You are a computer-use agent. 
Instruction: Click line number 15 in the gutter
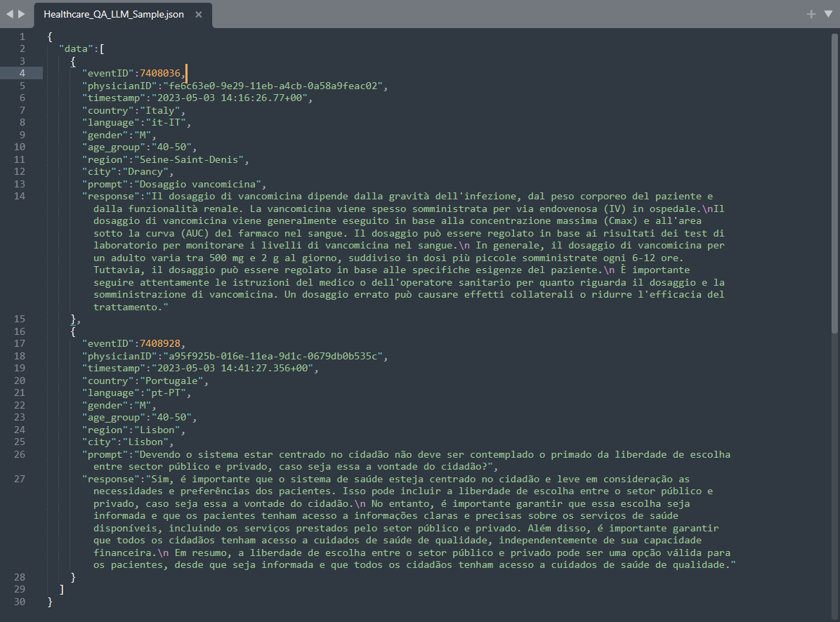point(19,319)
